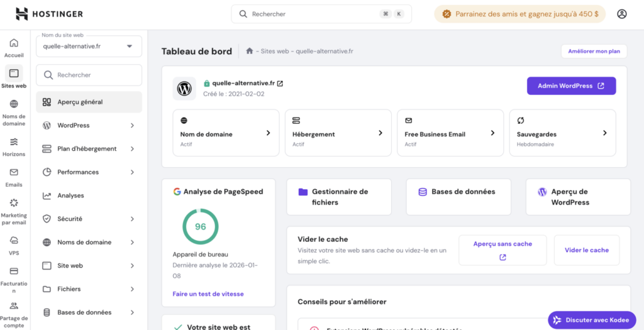Expand Bases de données in the sidebar
Image resolution: width=644 pixels, height=330 pixels.
pos(132,312)
